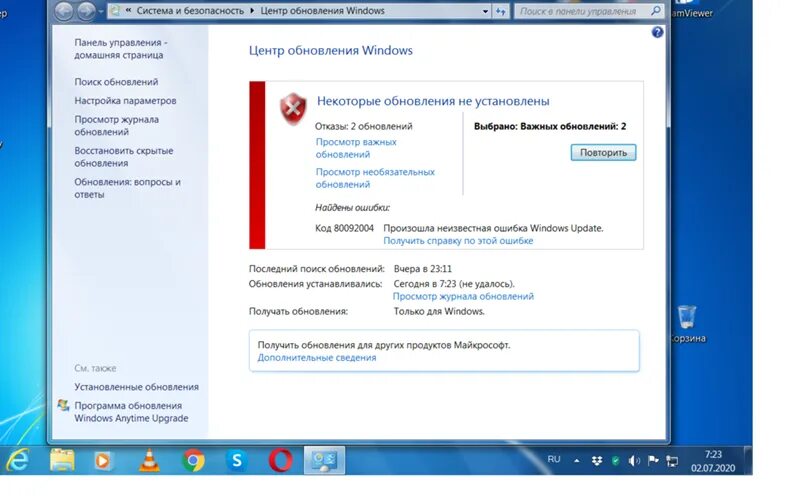This screenshot has height=500, width=800.
Task: Open Настройка параметров in sidebar
Action: [x=125, y=101]
